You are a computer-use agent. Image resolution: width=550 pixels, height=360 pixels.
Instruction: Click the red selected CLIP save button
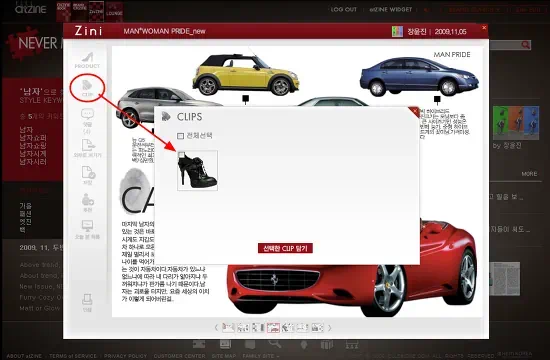pos(285,248)
